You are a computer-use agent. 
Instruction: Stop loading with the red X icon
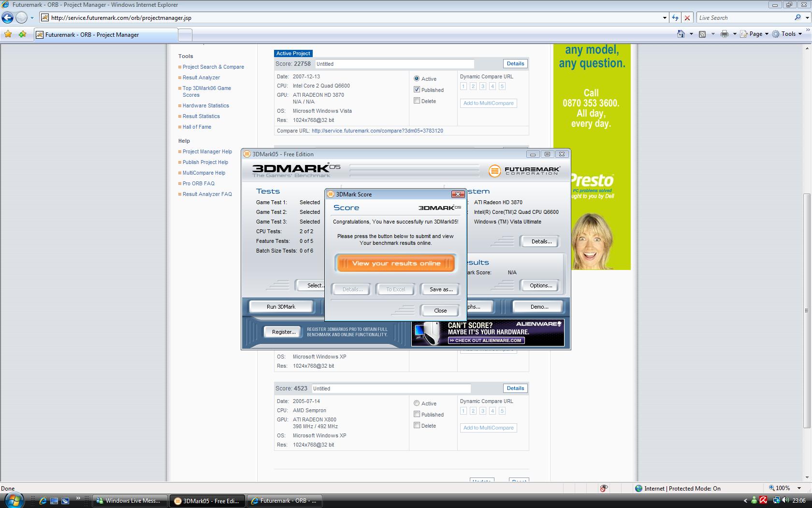(x=687, y=18)
